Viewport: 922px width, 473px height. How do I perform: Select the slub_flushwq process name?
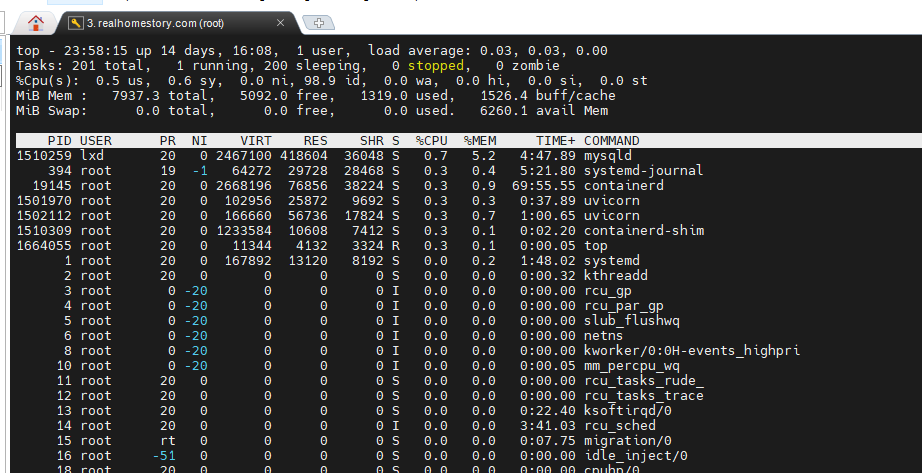coord(632,321)
